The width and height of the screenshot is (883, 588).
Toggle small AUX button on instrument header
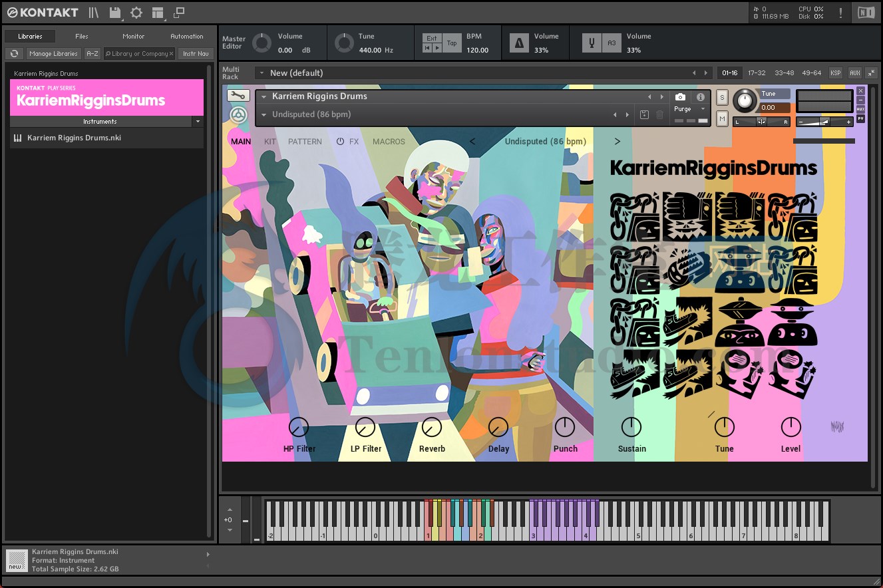(860, 109)
